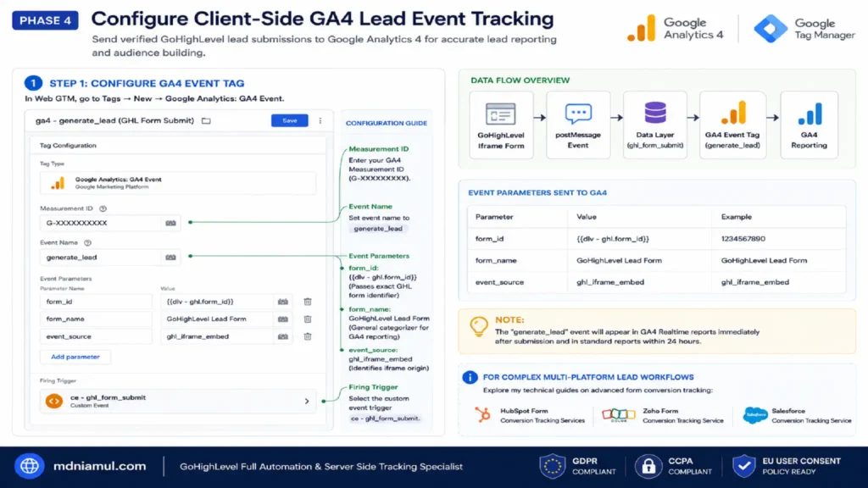Click the form_id parameter name field
This screenshot has height=488, width=868.
[x=96, y=302]
